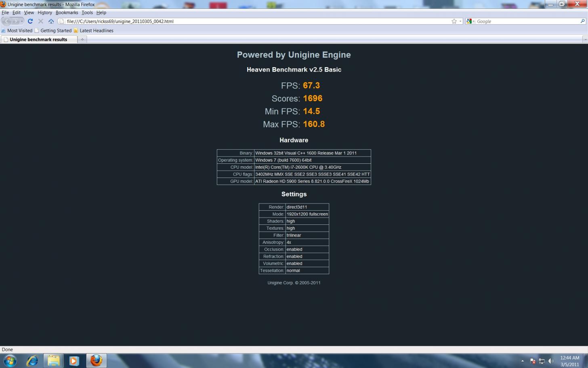Open the Getting Started bookmark
Screen dimensions: 588x368
click(53, 31)
